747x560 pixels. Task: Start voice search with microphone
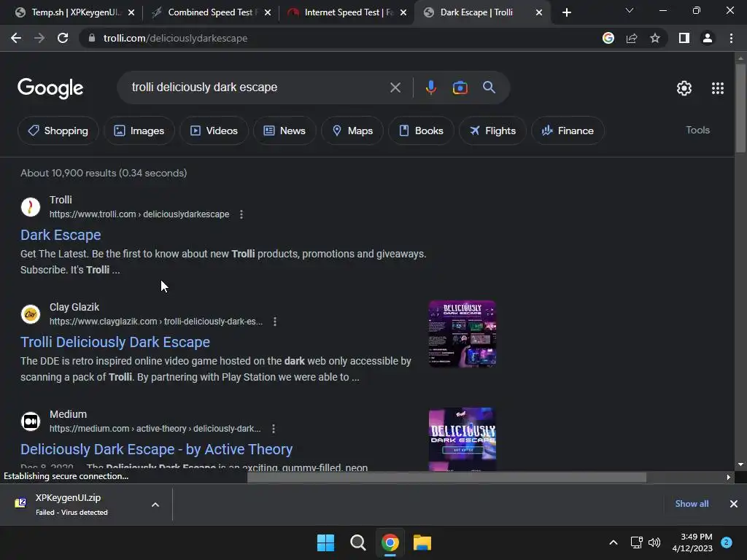[430, 87]
